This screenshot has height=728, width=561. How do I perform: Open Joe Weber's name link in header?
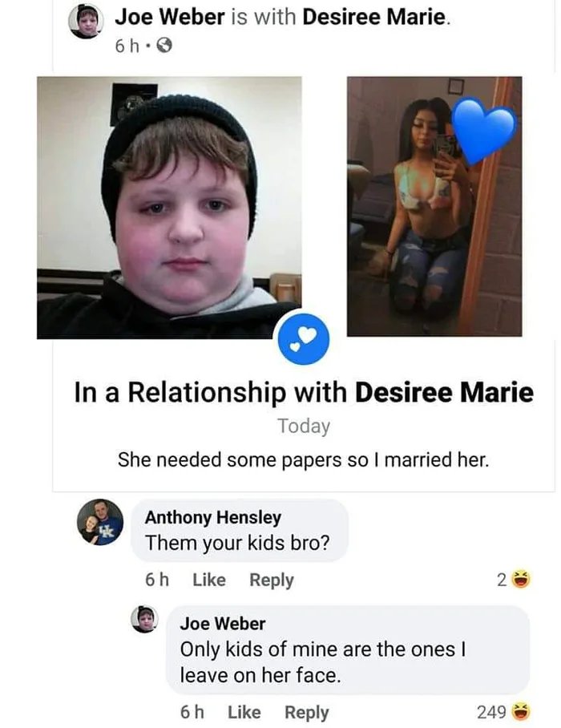170,17
